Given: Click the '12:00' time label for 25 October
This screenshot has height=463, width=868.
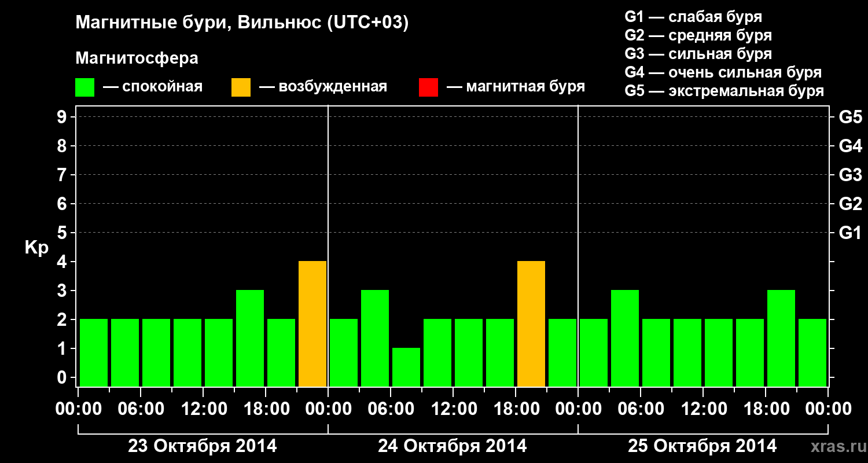Looking at the screenshot, I should pos(703,409).
